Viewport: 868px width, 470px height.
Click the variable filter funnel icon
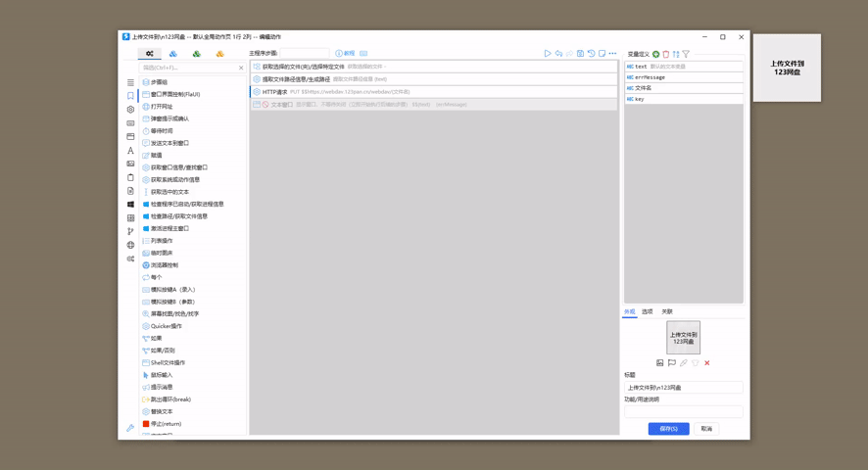point(686,55)
